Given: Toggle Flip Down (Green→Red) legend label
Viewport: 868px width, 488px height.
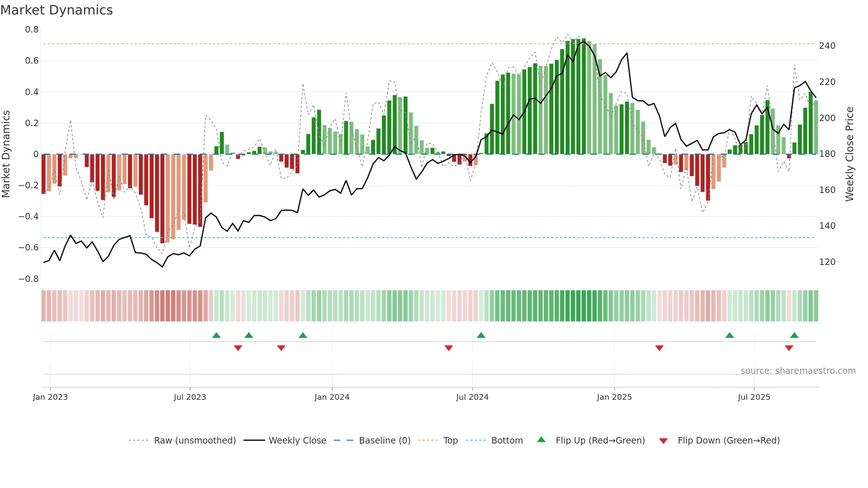Looking at the screenshot, I should (x=729, y=440).
